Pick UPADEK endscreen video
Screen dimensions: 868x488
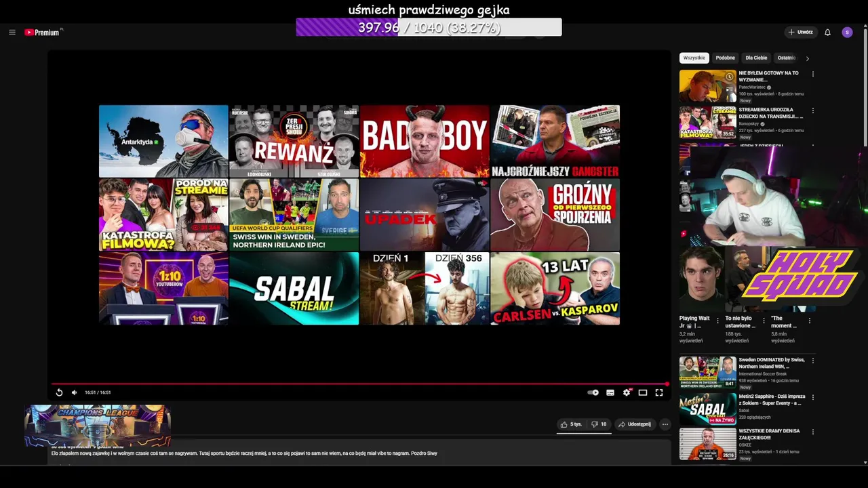coord(425,214)
